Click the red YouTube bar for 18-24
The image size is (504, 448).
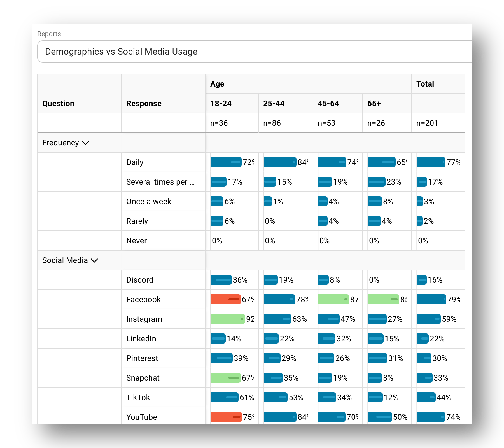(x=226, y=417)
